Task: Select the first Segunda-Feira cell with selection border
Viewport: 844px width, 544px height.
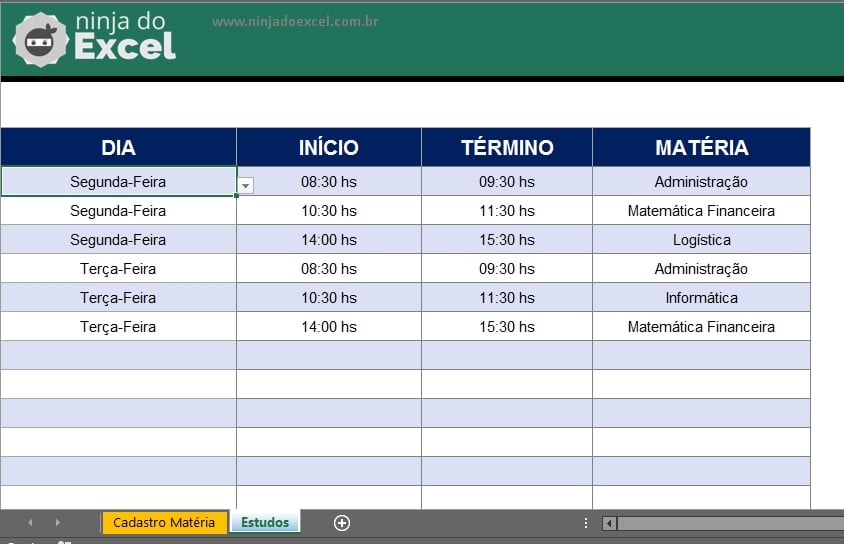Action: point(118,181)
